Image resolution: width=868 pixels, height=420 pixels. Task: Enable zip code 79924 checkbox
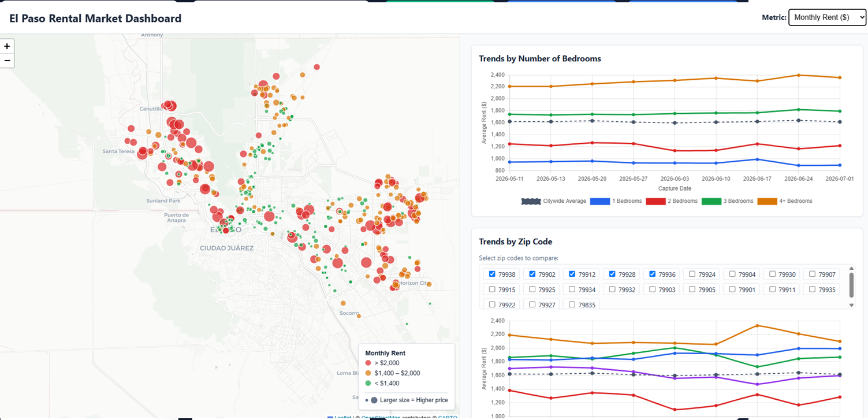[x=692, y=274]
